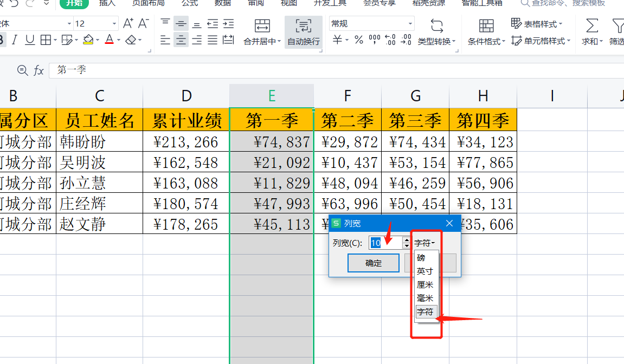Decrease indent

pyautogui.click(x=213, y=24)
